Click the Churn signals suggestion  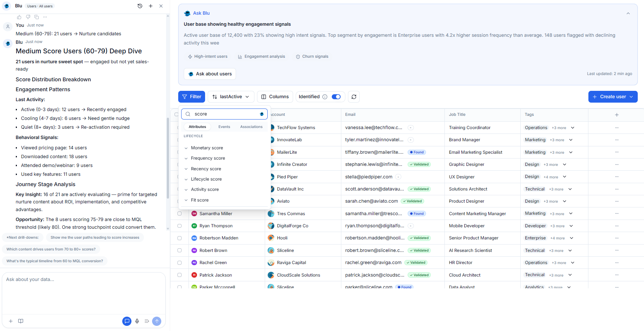click(x=312, y=56)
